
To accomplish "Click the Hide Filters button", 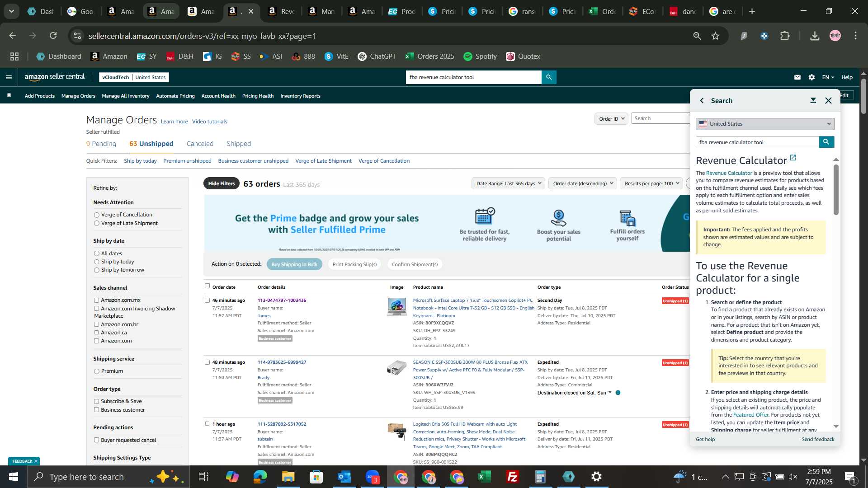I will pyautogui.click(x=222, y=183).
